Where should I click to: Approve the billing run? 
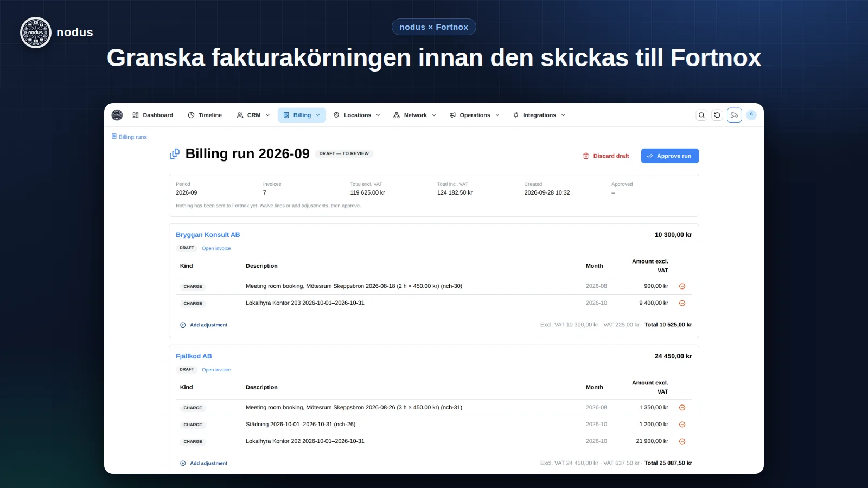point(670,156)
